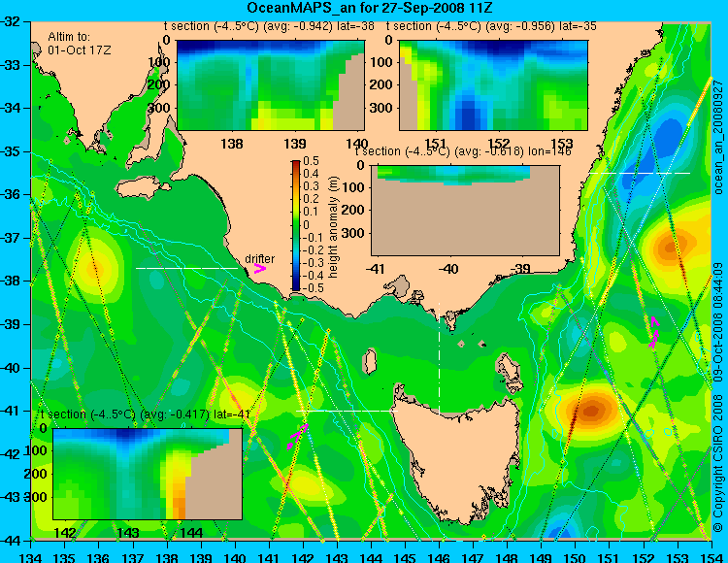Click the white dashed section line at latitude -35.5
This screenshot has width=728, height=563.
(640, 173)
